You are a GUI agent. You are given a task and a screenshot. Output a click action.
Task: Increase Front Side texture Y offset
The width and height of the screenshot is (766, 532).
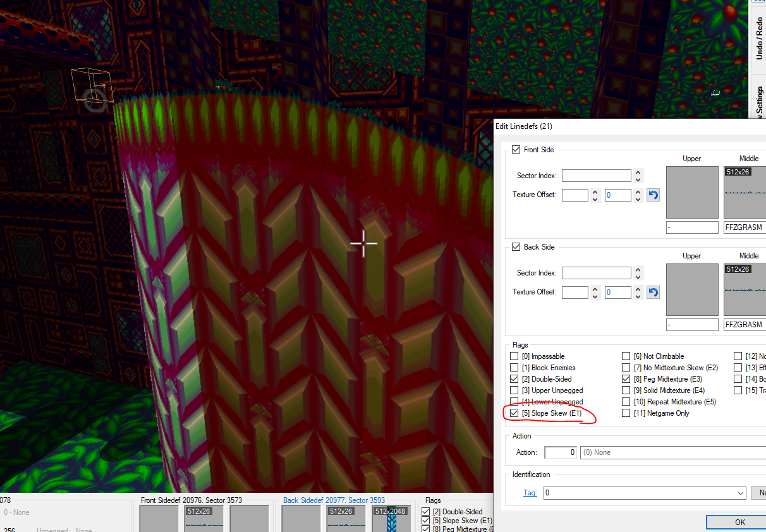638,192
